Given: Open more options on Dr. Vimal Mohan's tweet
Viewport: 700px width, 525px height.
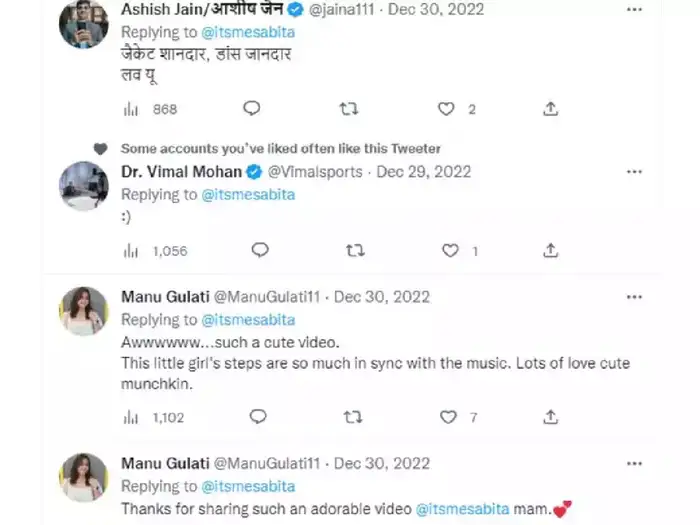Looking at the screenshot, I should point(634,172).
